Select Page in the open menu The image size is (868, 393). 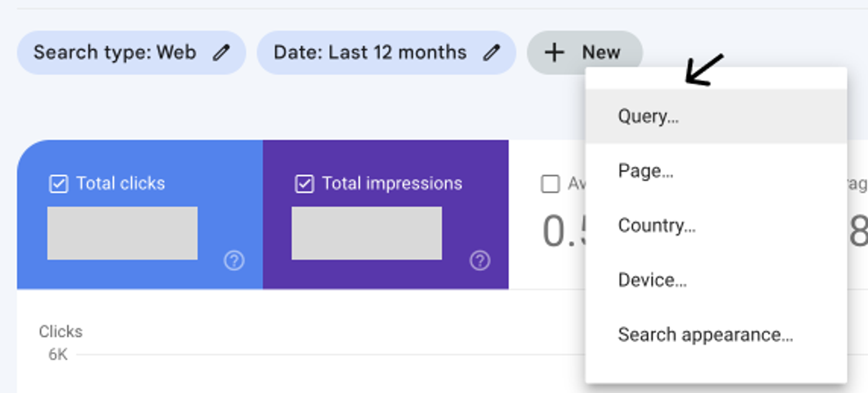[x=645, y=171]
